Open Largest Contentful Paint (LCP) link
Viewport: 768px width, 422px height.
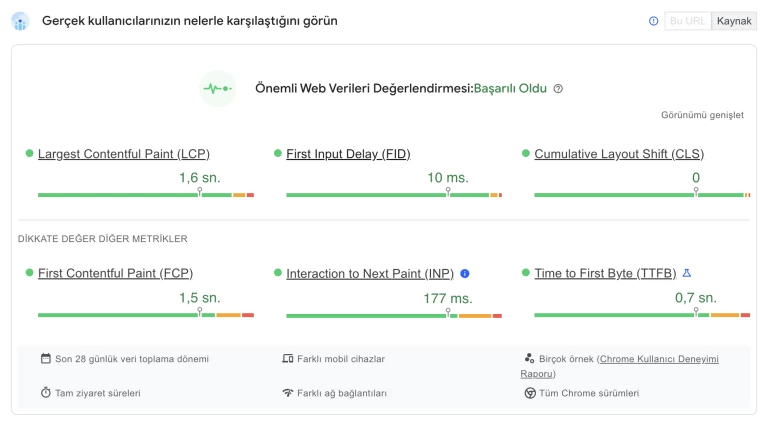pos(123,154)
